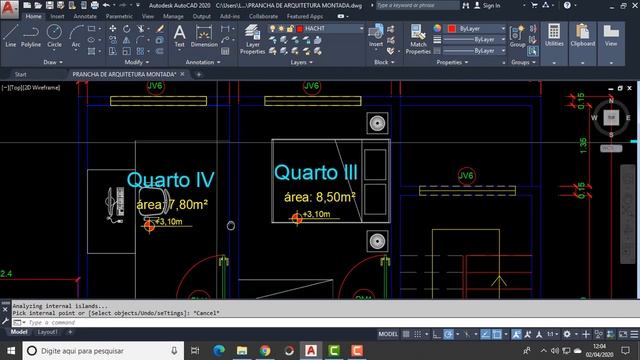Activate the Move tool

click(113, 29)
